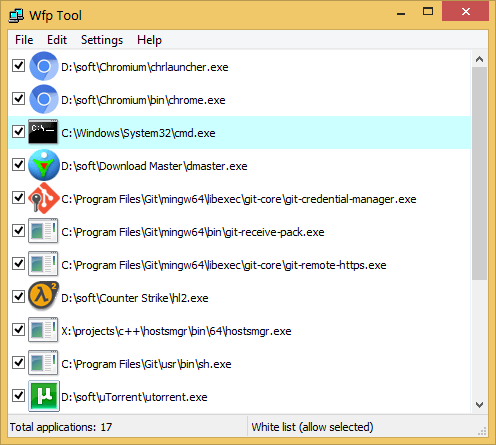The image size is (496, 445).
Task: Maximize the Wfp Tool window
Action: click(428, 12)
